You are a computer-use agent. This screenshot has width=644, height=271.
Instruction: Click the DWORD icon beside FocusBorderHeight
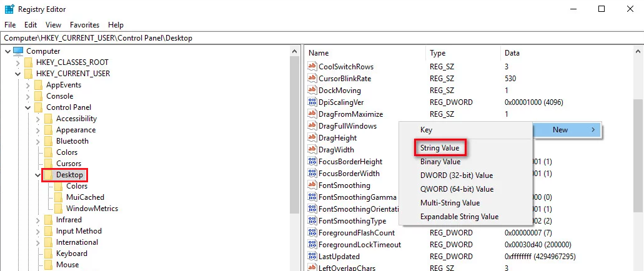[x=312, y=162]
